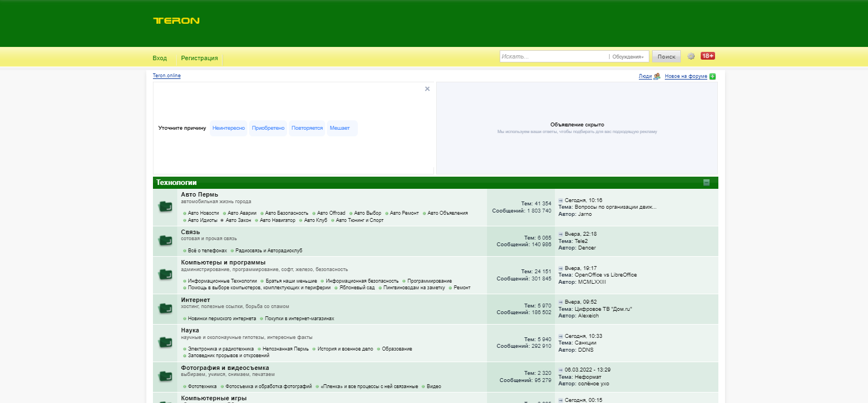
Task: Click hidden ad placeholder Объявление скрыто
Action: (x=577, y=125)
